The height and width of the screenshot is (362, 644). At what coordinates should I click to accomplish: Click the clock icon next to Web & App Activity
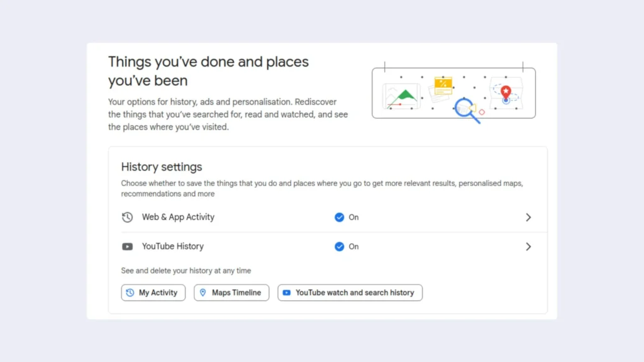(127, 217)
